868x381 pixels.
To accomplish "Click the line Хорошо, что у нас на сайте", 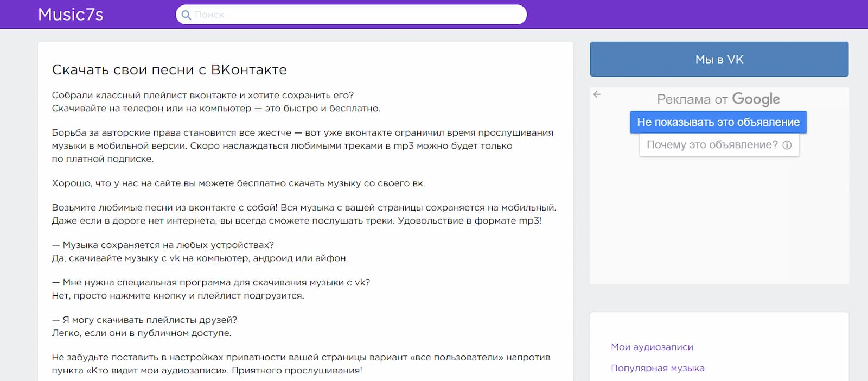I will tap(238, 183).
